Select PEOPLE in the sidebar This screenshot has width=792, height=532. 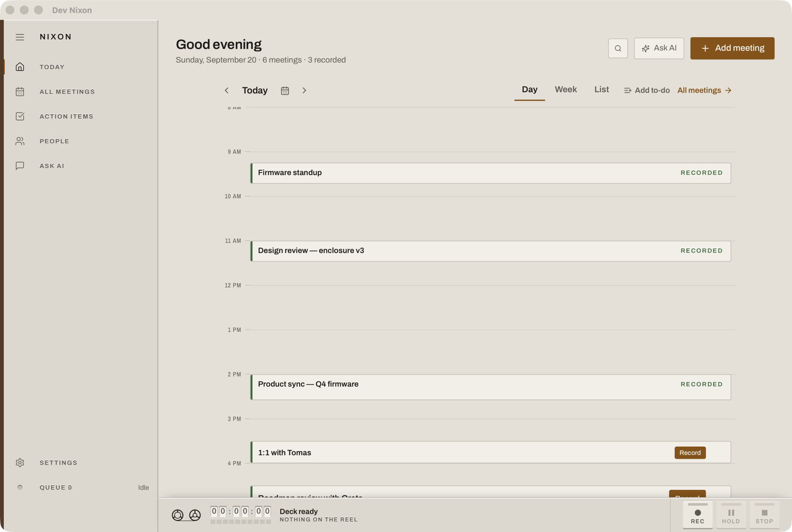point(54,141)
